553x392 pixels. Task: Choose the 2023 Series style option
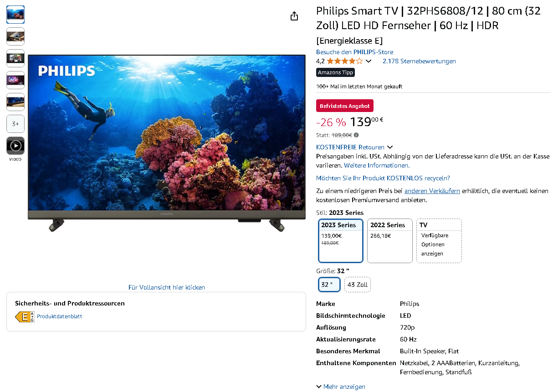click(341, 241)
